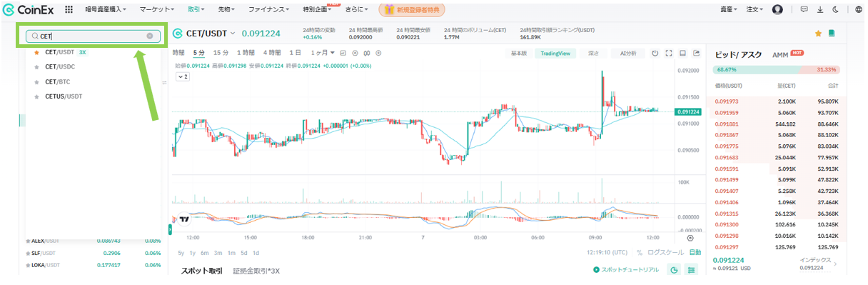Open the messages chat icon

804,10
